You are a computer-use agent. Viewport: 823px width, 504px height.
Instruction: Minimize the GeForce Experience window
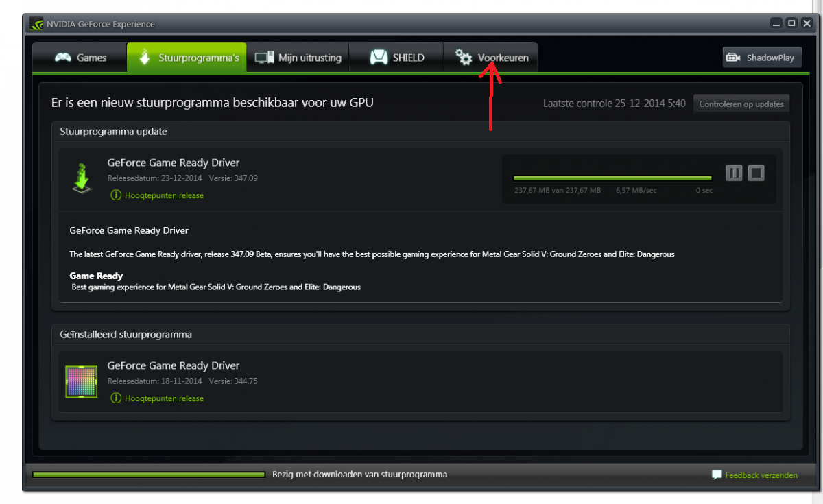tap(776, 23)
